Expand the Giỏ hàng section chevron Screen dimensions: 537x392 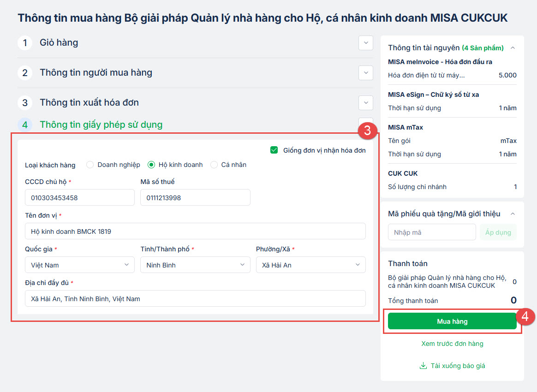tap(366, 43)
